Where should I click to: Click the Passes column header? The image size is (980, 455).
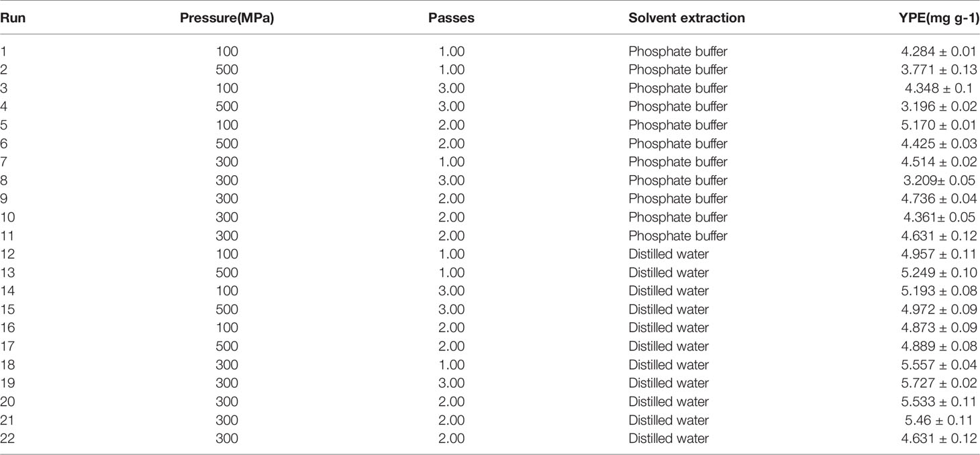tap(451, 18)
